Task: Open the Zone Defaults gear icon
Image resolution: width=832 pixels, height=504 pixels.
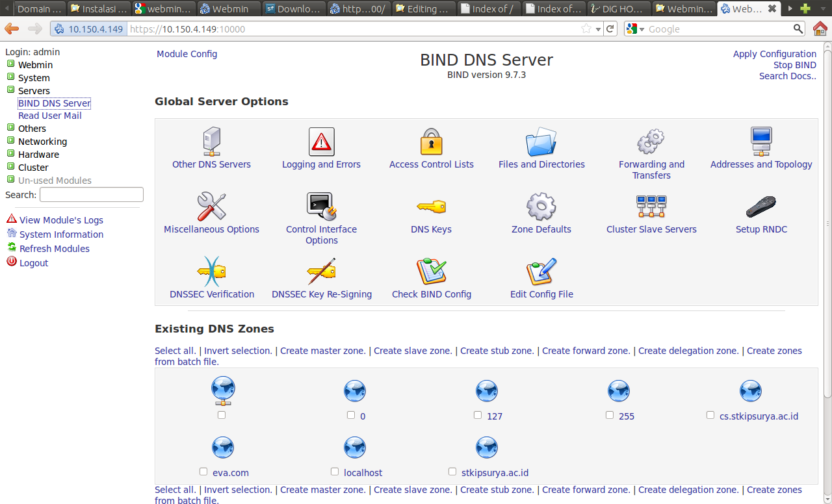Action: click(x=541, y=207)
